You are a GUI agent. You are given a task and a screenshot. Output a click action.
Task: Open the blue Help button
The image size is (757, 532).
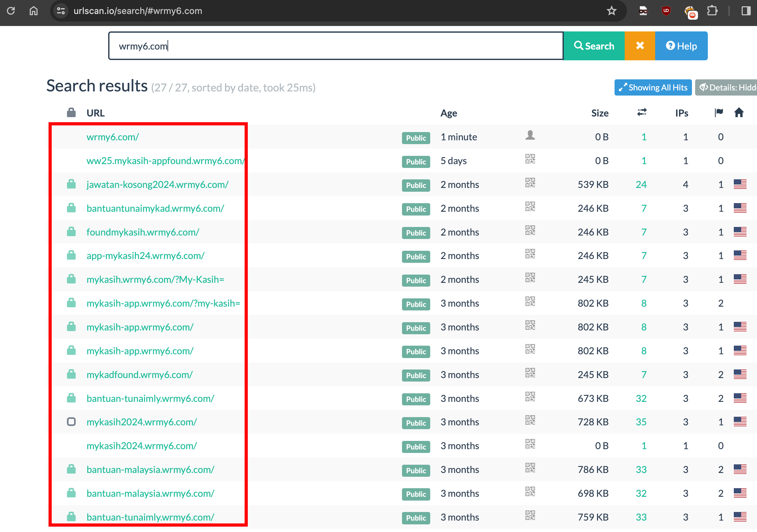point(681,46)
